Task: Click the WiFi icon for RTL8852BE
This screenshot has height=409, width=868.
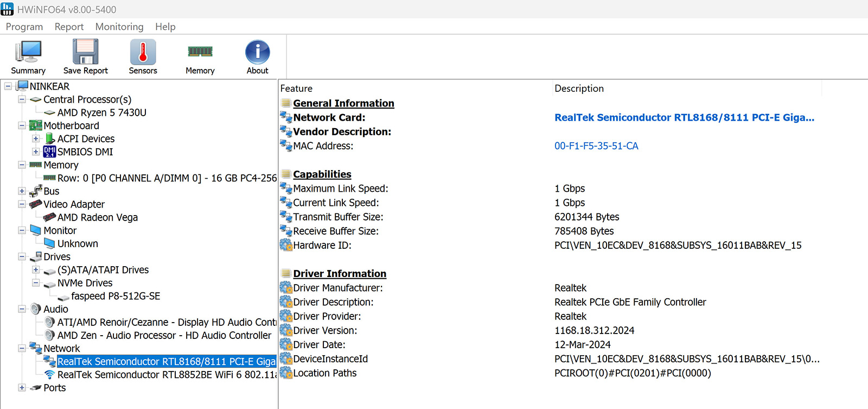Action: (50, 375)
